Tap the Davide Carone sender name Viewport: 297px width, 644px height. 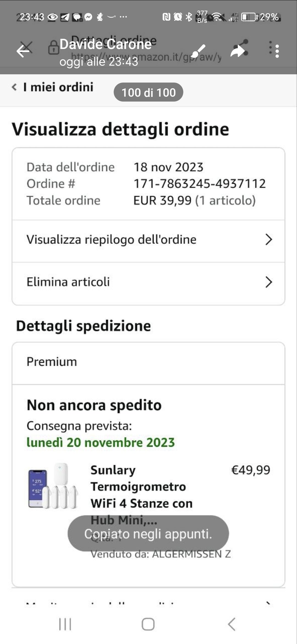(x=106, y=44)
